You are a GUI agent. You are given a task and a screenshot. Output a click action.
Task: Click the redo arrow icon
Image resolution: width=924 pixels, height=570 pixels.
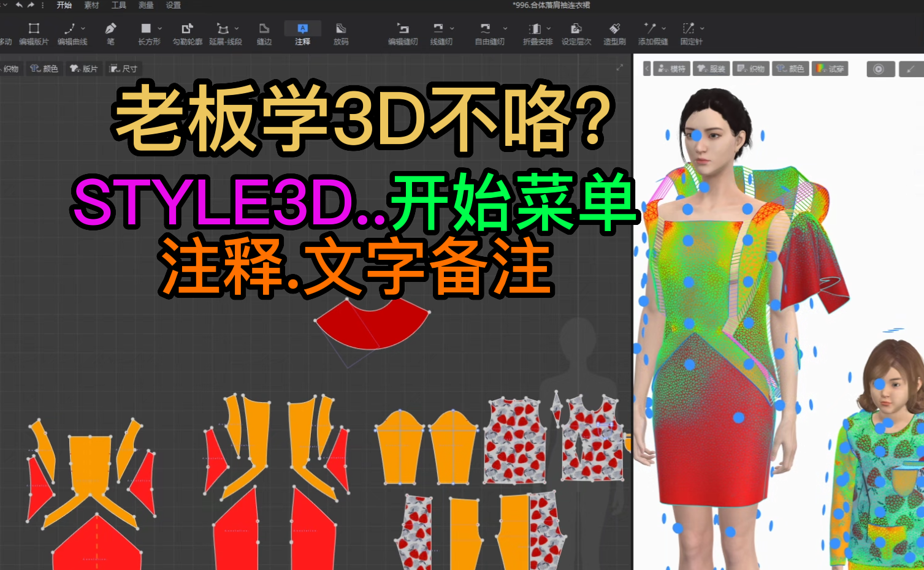(31, 5)
